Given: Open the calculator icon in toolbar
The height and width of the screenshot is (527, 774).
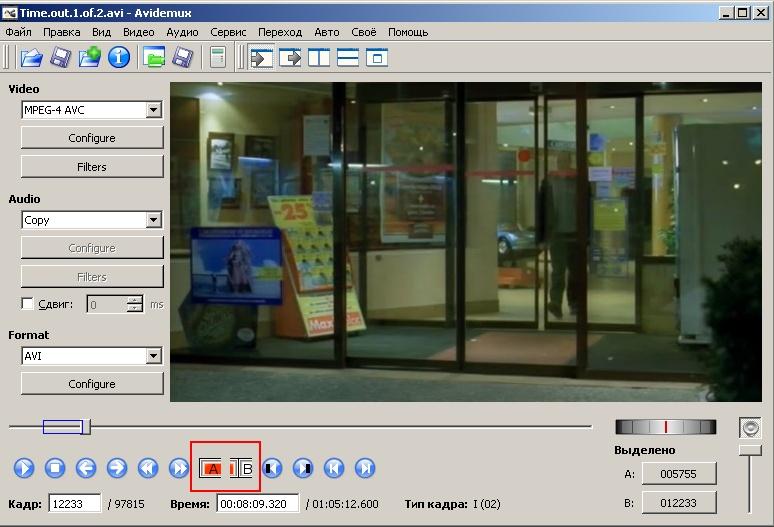Looking at the screenshot, I should [217, 57].
